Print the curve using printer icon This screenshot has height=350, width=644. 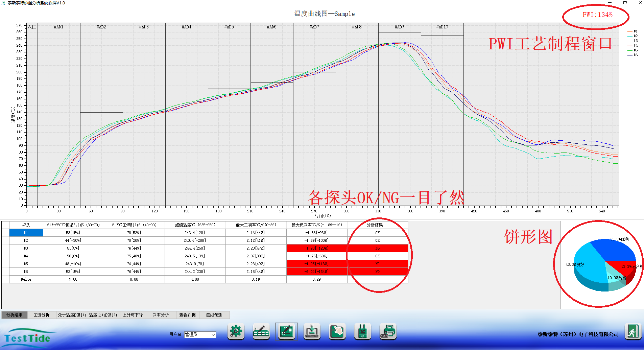click(388, 331)
